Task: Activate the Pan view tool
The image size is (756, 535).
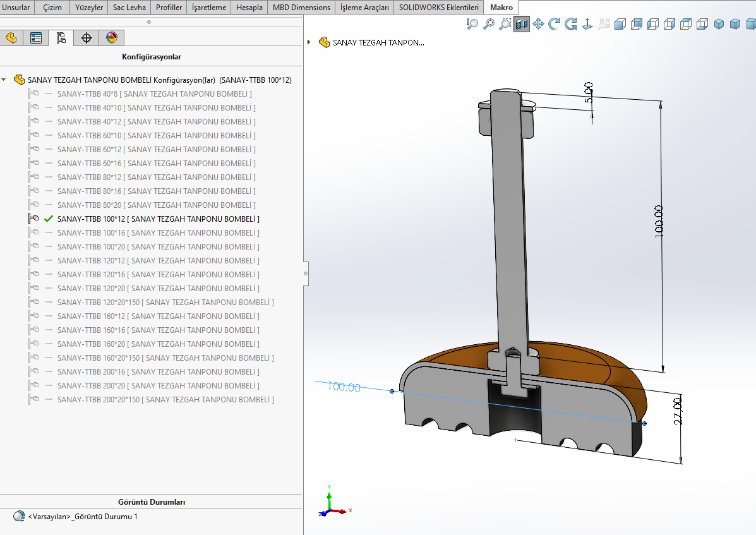Action: 538,24
